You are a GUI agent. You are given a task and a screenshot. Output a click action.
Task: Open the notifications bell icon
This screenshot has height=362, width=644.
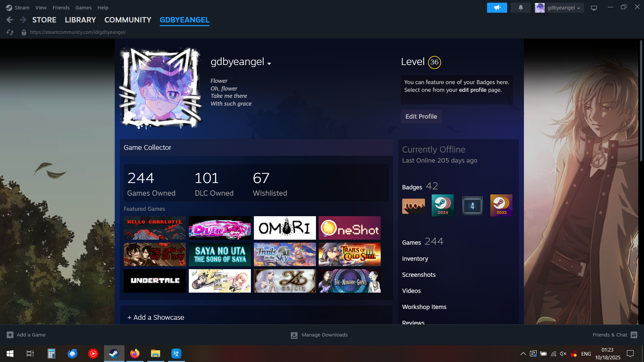(x=521, y=7)
